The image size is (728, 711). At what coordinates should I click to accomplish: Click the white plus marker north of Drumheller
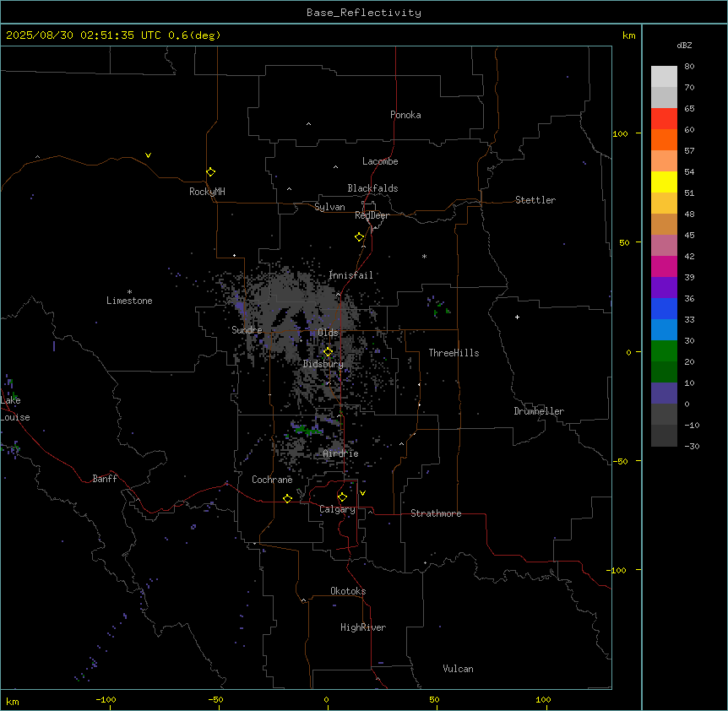517,317
